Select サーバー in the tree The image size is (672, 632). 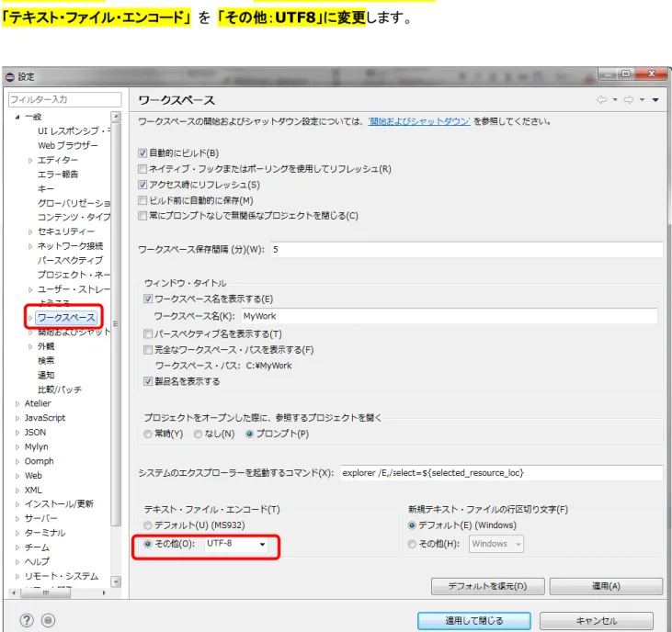[40, 518]
